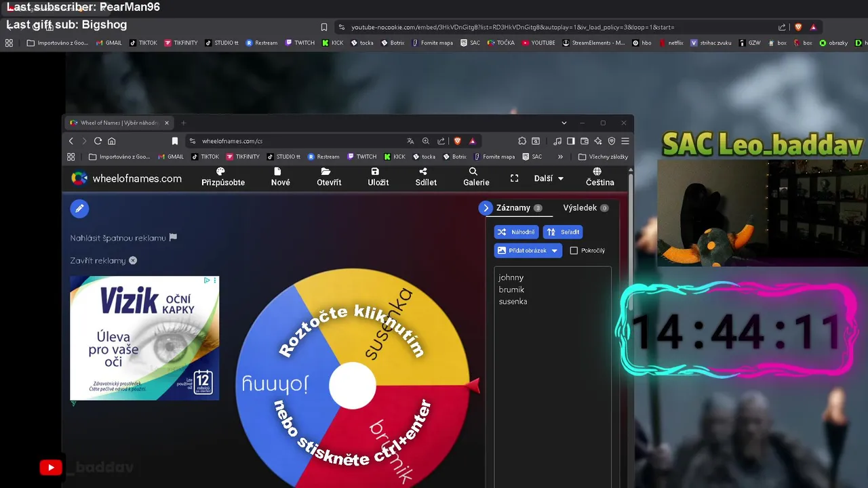Collapse entries panel with blue chevron

coord(486,208)
